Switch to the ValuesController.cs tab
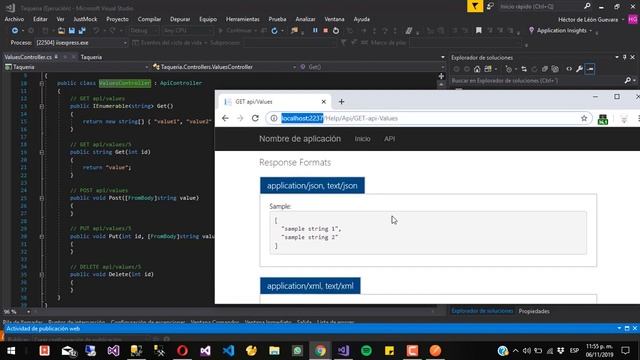The width and height of the screenshot is (640, 360). (x=28, y=57)
